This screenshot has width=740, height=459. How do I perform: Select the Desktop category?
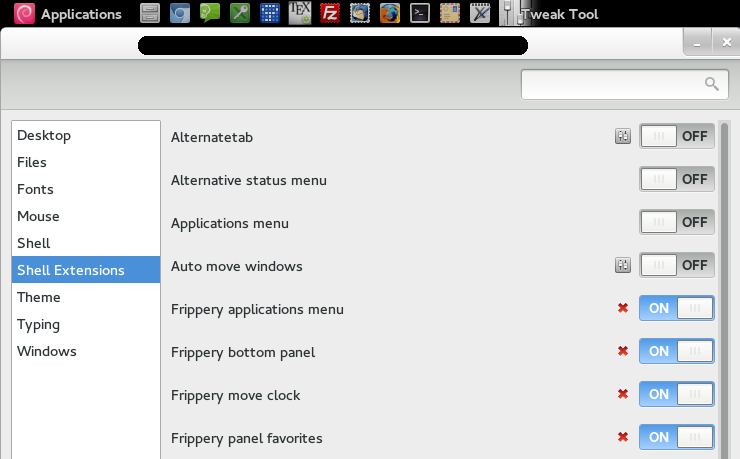(x=86, y=135)
